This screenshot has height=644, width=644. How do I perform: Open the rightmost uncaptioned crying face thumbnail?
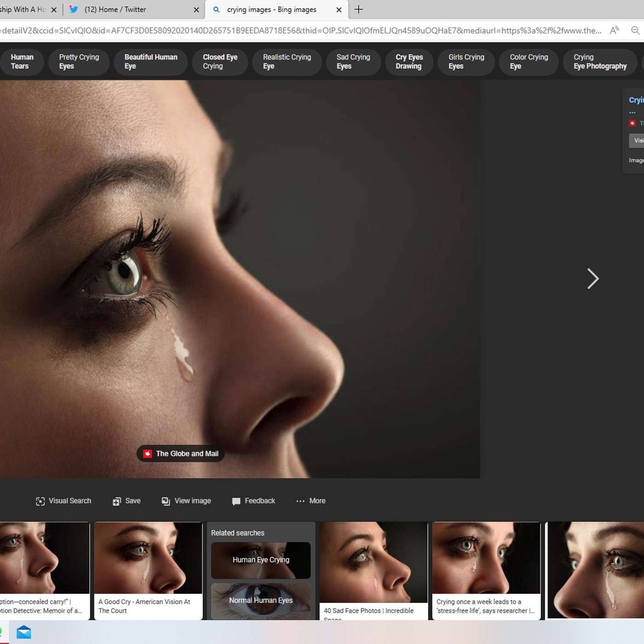coord(596,570)
